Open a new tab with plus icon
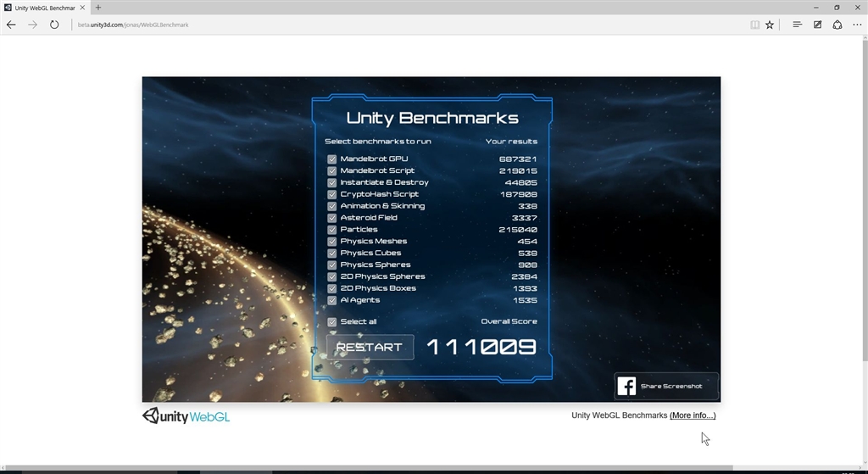868x474 pixels. (98, 7)
